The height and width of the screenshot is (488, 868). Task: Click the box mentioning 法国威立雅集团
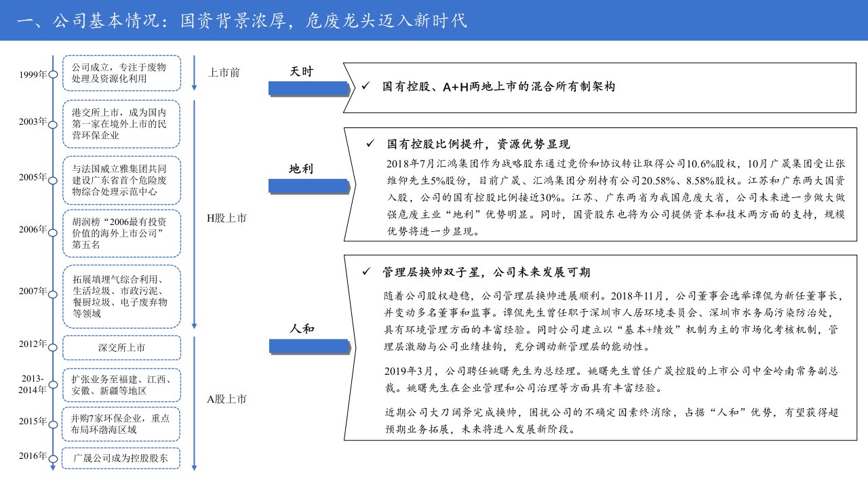(121, 180)
